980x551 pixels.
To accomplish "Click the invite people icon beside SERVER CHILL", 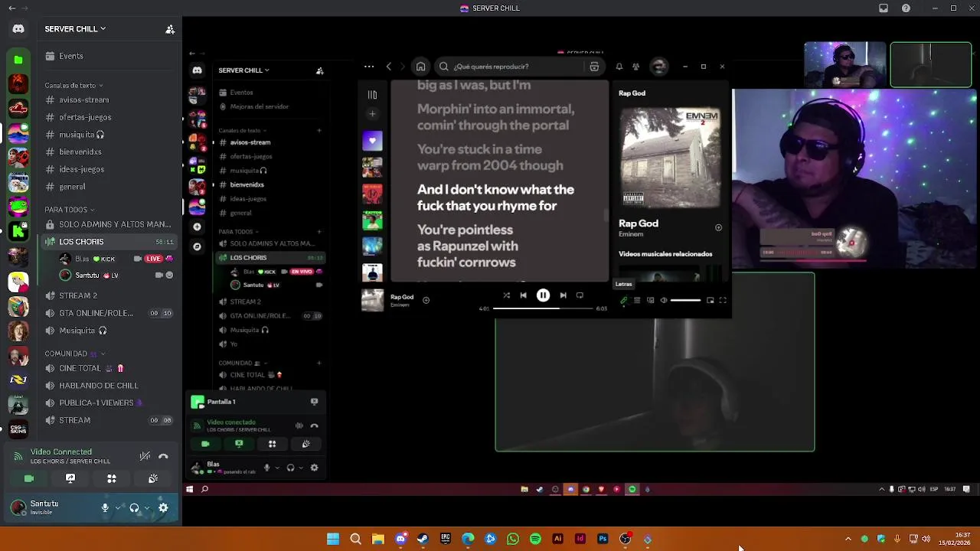I will [170, 29].
